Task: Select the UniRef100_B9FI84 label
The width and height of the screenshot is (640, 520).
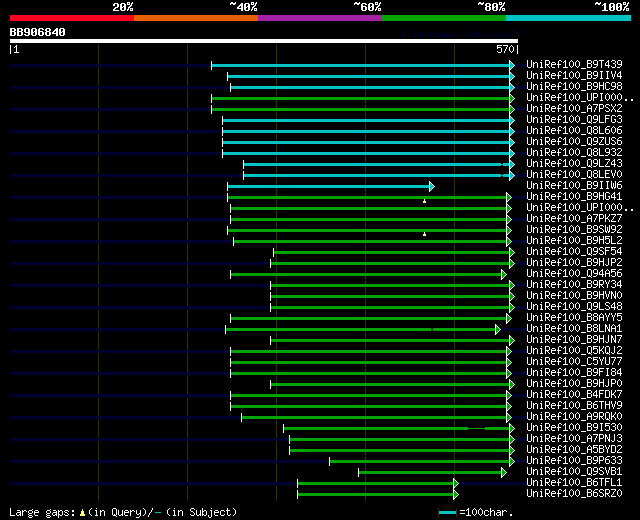Action: pos(574,373)
